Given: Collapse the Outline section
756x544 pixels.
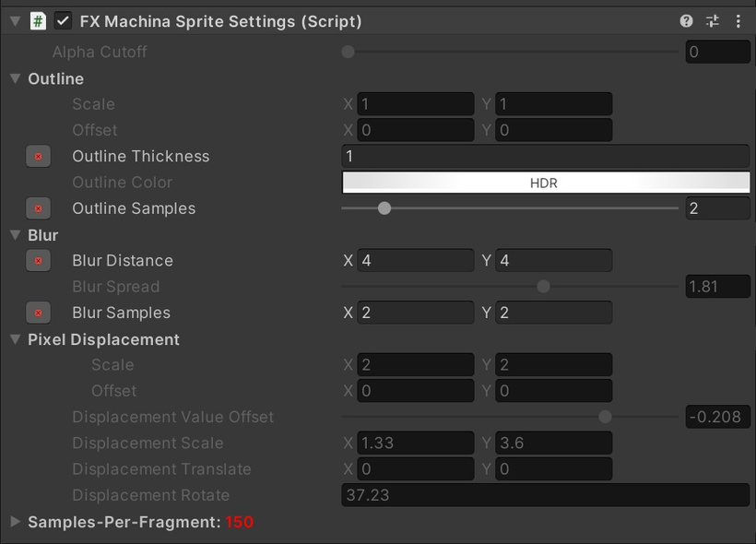Looking at the screenshot, I should (x=16, y=78).
